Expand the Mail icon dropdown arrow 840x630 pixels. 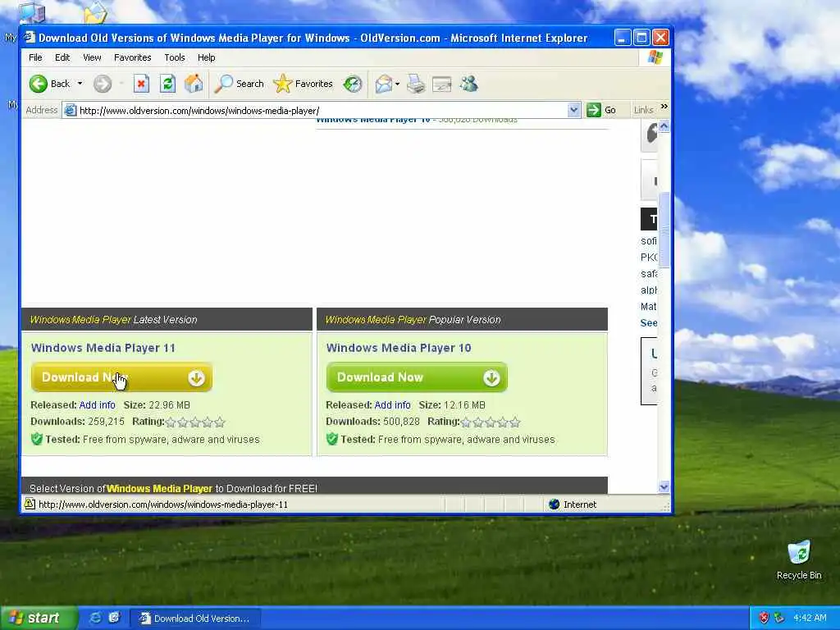click(x=398, y=84)
